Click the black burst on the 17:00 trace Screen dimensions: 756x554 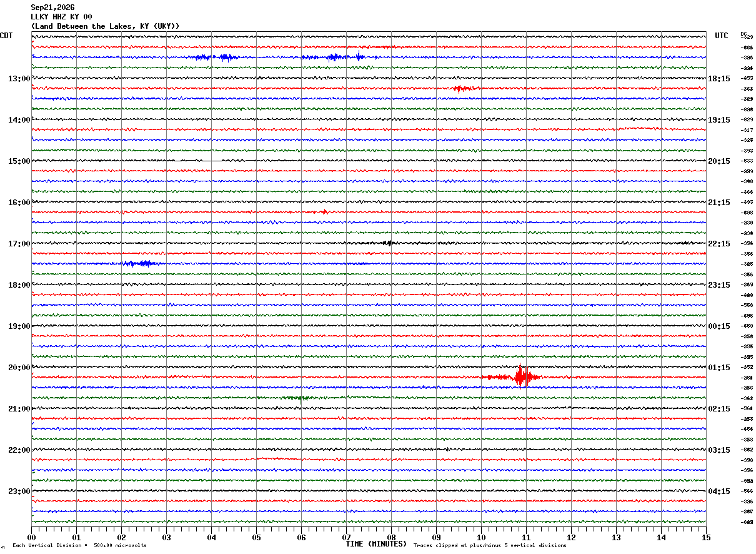tap(388, 243)
